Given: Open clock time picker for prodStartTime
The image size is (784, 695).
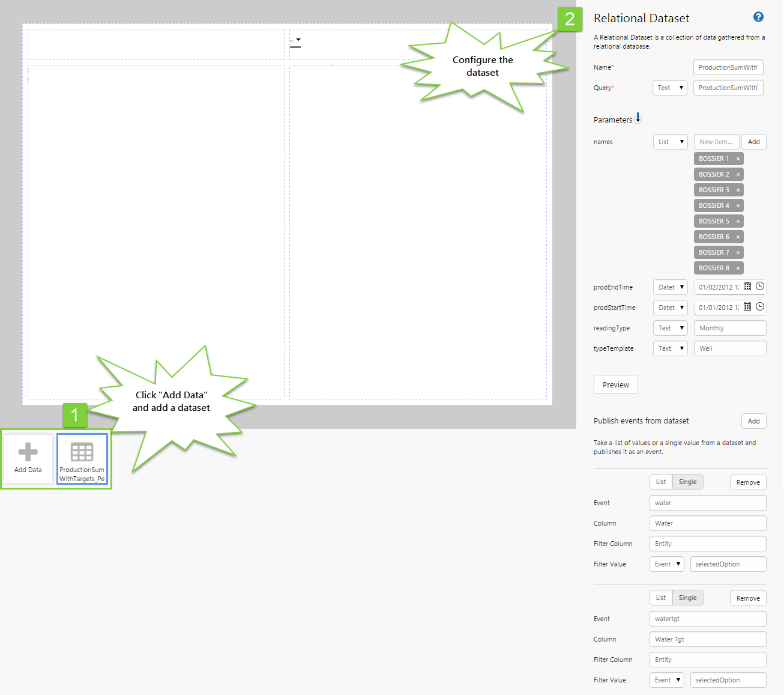Looking at the screenshot, I should (x=760, y=307).
